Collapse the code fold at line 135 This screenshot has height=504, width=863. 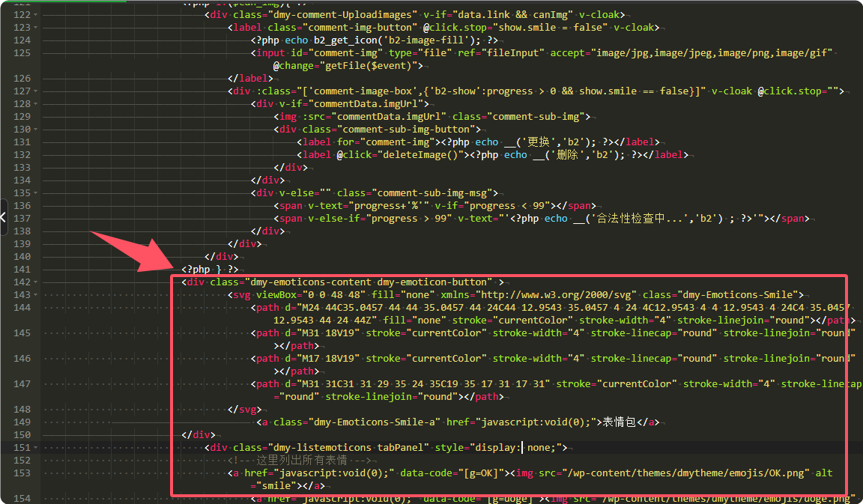point(36,193)
